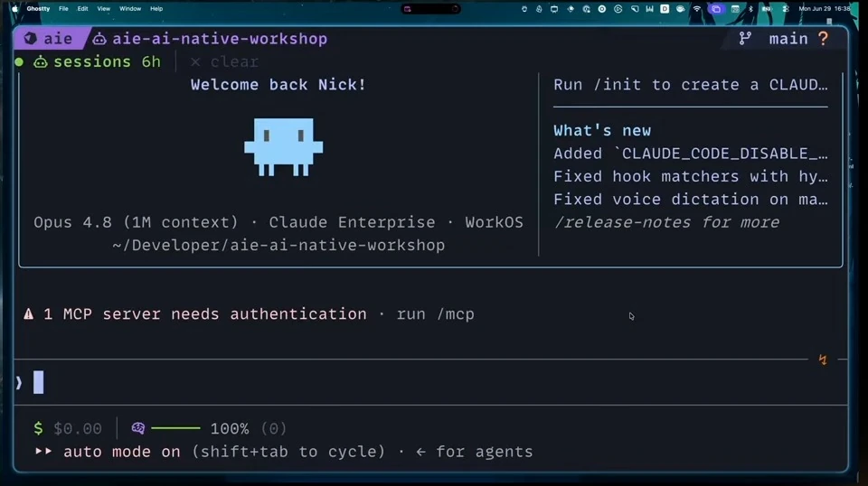Click the orange lightning bolt icon

(823, 360)
